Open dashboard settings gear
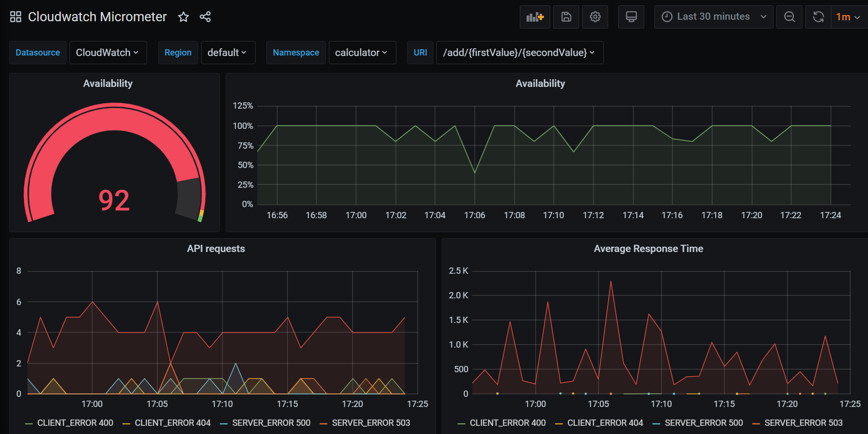The image size is (868, 434). (x=595, y=17)
